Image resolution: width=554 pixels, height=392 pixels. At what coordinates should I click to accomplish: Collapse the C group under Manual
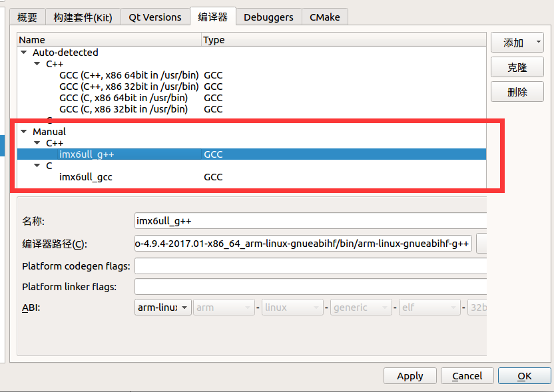(37, 165)
